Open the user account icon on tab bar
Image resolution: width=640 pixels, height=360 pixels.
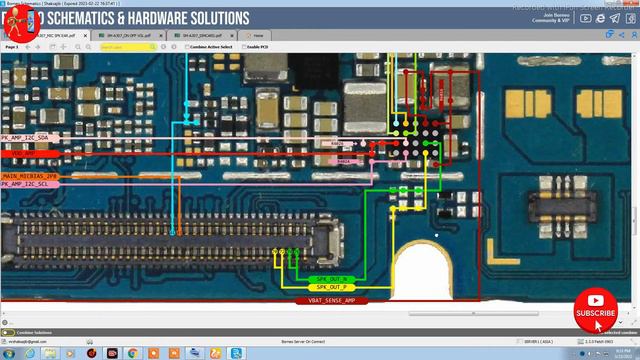point(634,36)
